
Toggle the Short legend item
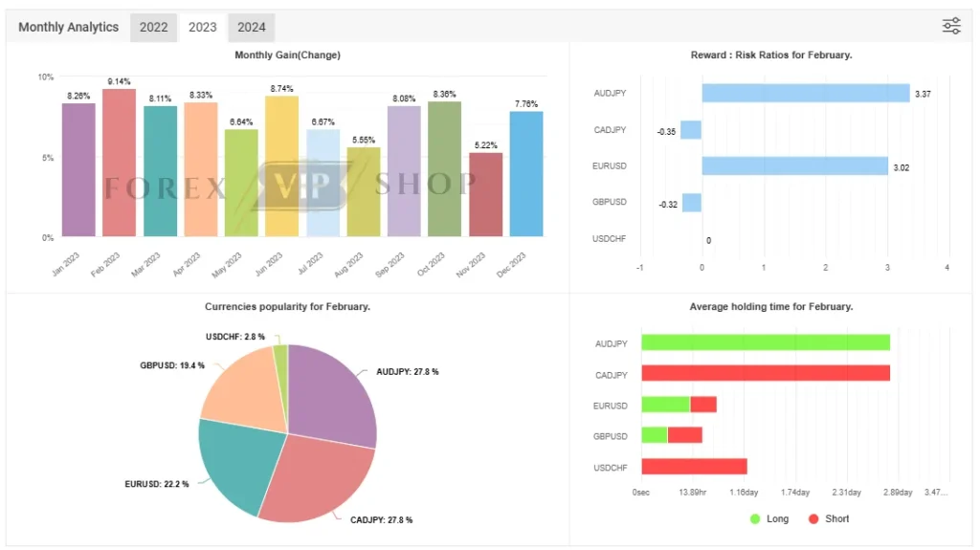[829, 518]
